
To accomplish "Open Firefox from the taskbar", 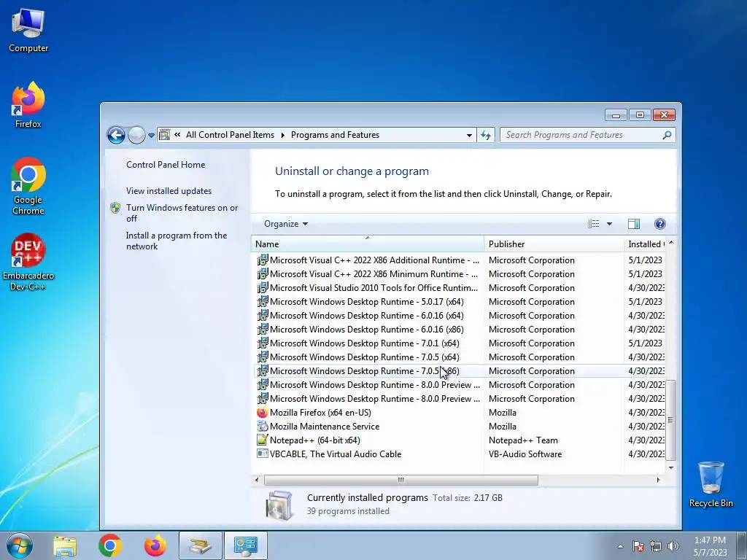I will point(155,545).
